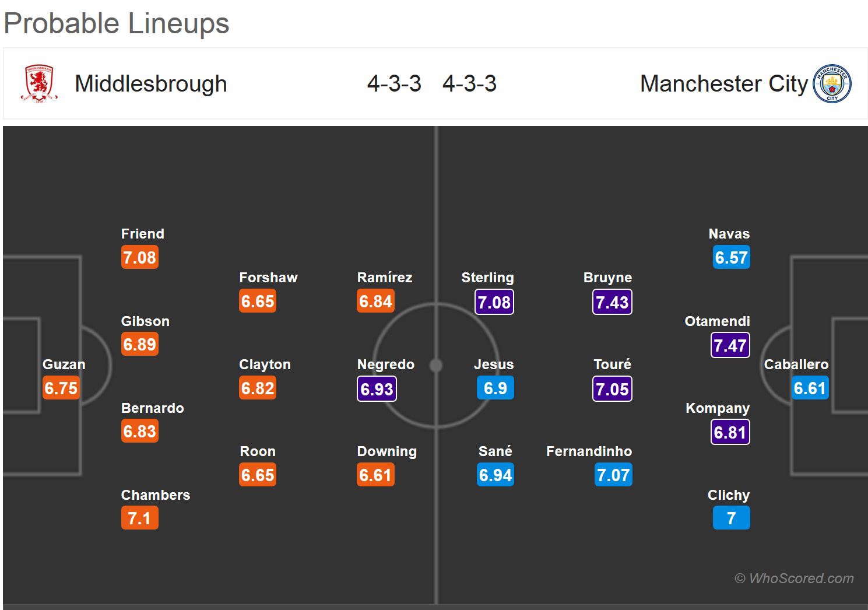Click the WhoScored.com watermark

(x=794, y=579)
